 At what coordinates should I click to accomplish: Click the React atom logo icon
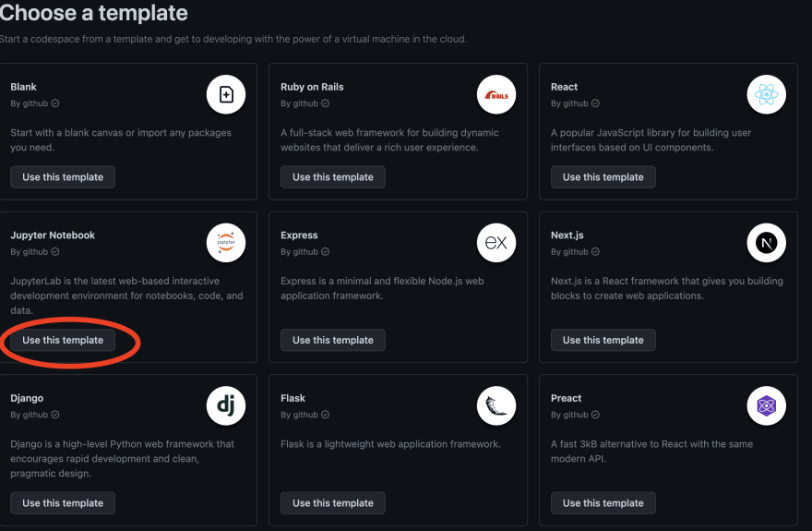point(766,94)
